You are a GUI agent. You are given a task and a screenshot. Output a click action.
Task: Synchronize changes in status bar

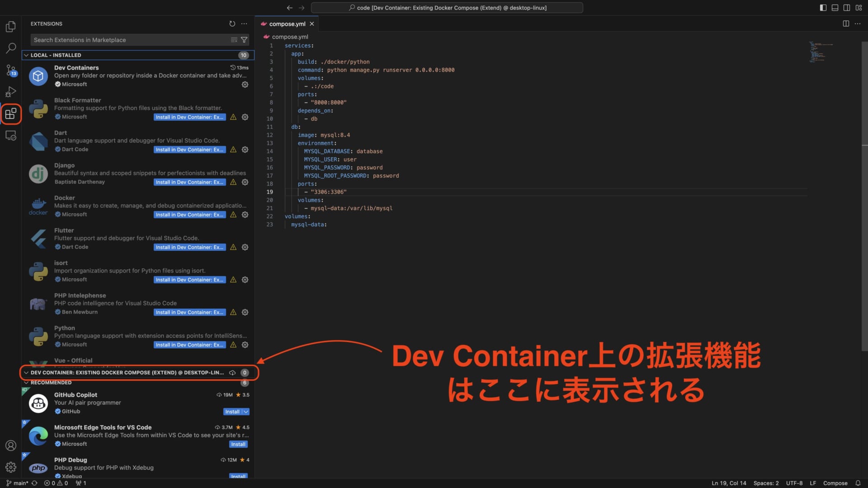pos(34,483)
